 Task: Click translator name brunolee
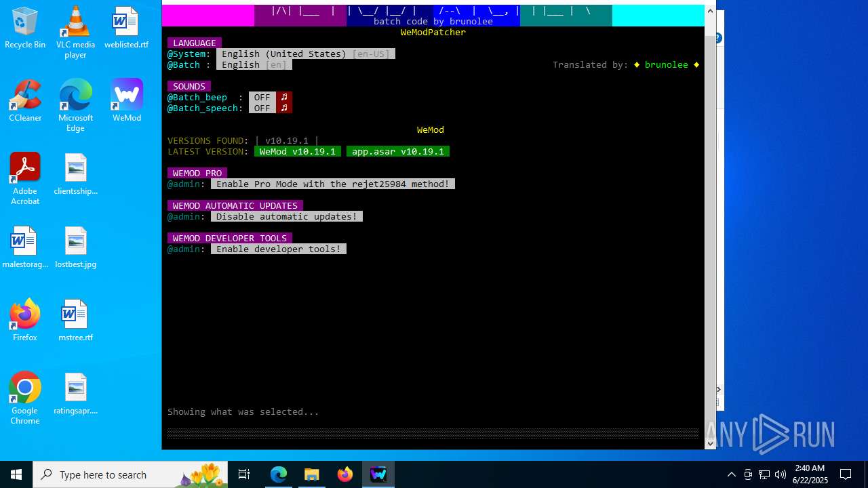[667, 64]
